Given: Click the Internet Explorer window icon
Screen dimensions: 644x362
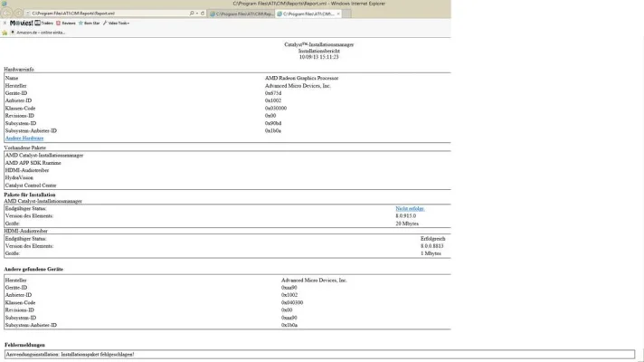Looking at the screenshot, I should pos(5,4).
